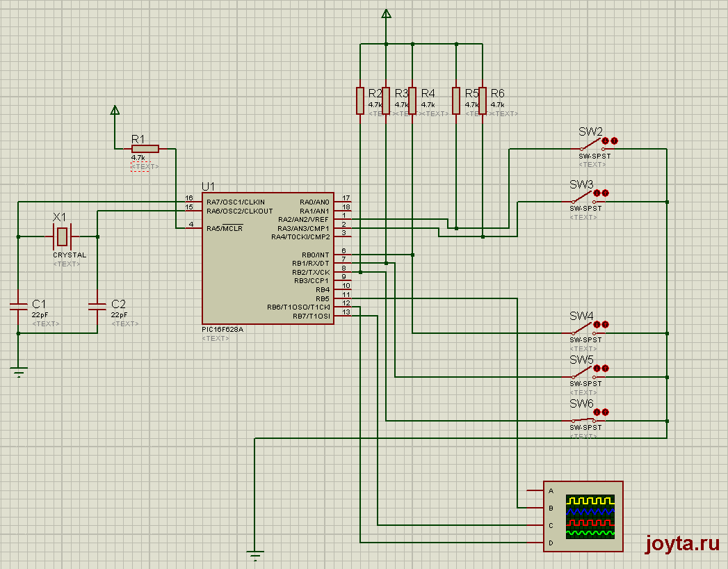
Task: Click the ground symbol below C1
Action: tap(18, 374)
